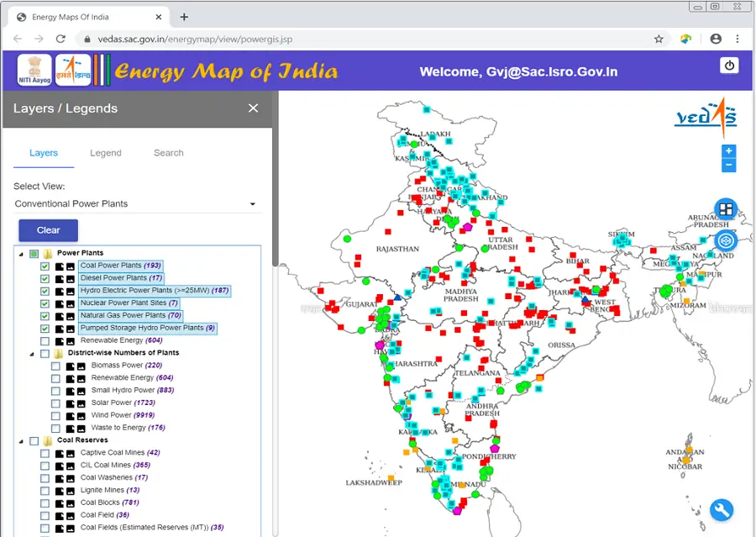Click the MADHYA PRADESH label on the map

pyautogui.click(x=461, y=295)
